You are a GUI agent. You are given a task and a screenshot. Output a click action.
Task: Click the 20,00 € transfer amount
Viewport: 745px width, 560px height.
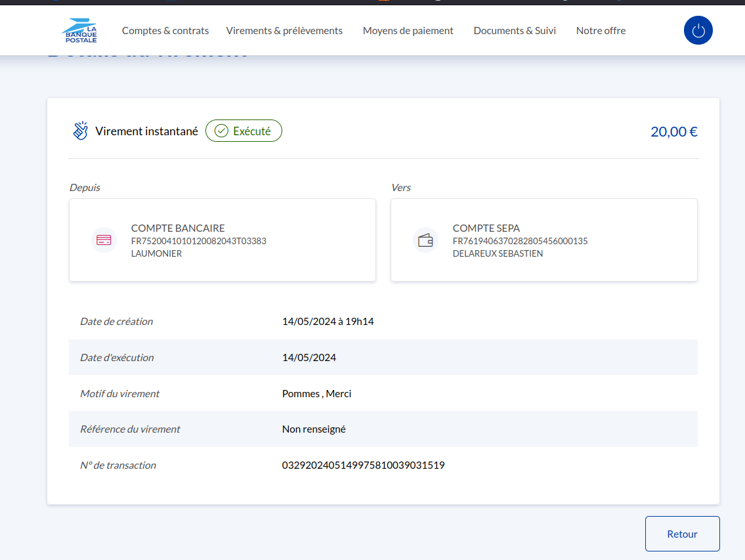click(673, 131)
